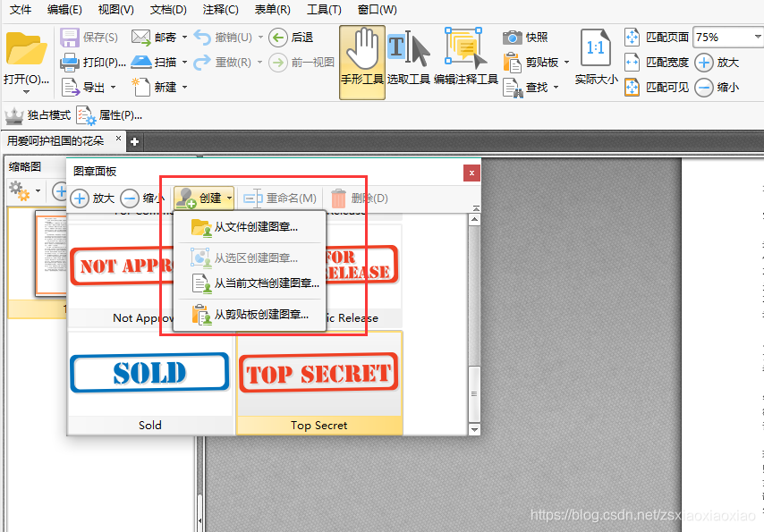
Task: Open a file with the folder icon
Action: pyautogui.click(x=26, y=48)
